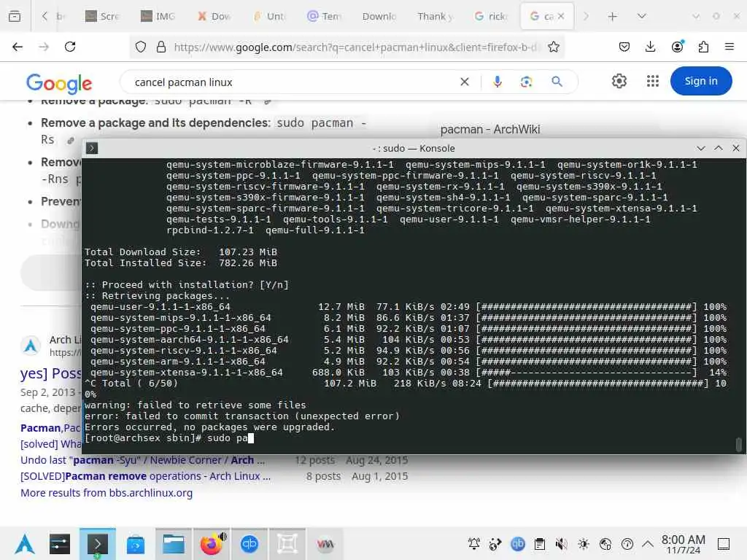List all Firefox tabs dropdown
Viewport: 747px width, 560px height.
click(641, 16)
